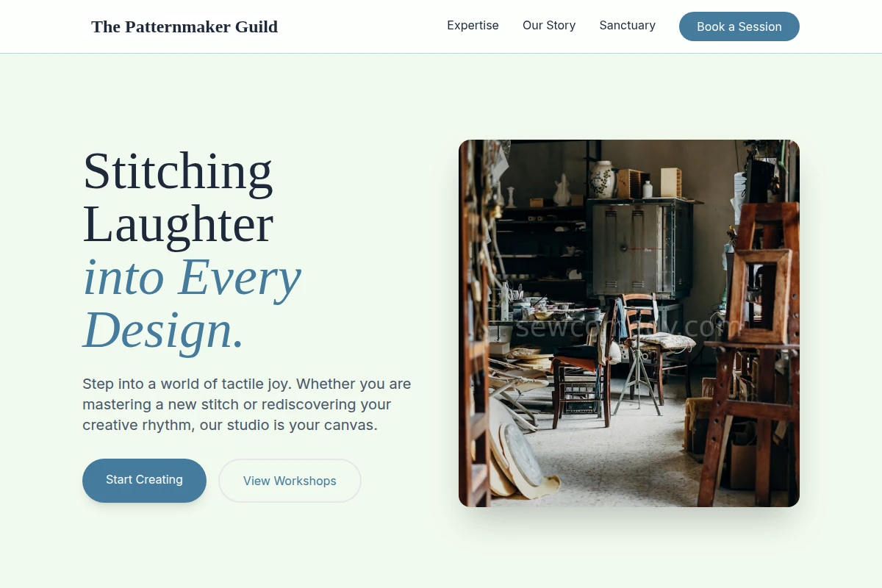Image resolution: width=882 pixels, height=588 pixels.
Task: Click the Start Creating button
Action: click(x=144, y=480)
